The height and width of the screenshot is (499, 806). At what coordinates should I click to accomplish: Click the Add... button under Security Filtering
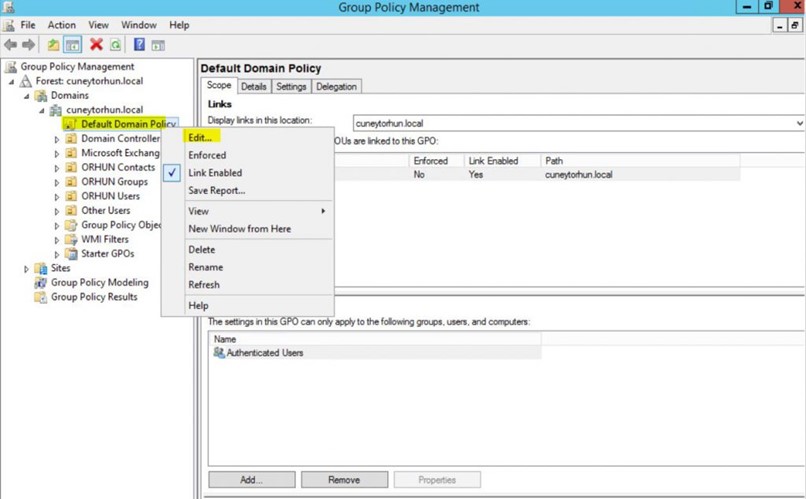251,480
